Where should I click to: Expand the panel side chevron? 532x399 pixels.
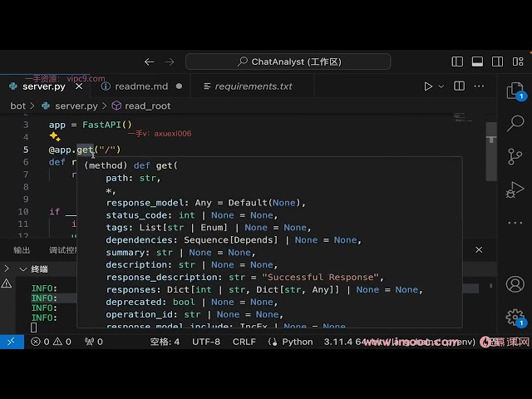coord(7,268)
